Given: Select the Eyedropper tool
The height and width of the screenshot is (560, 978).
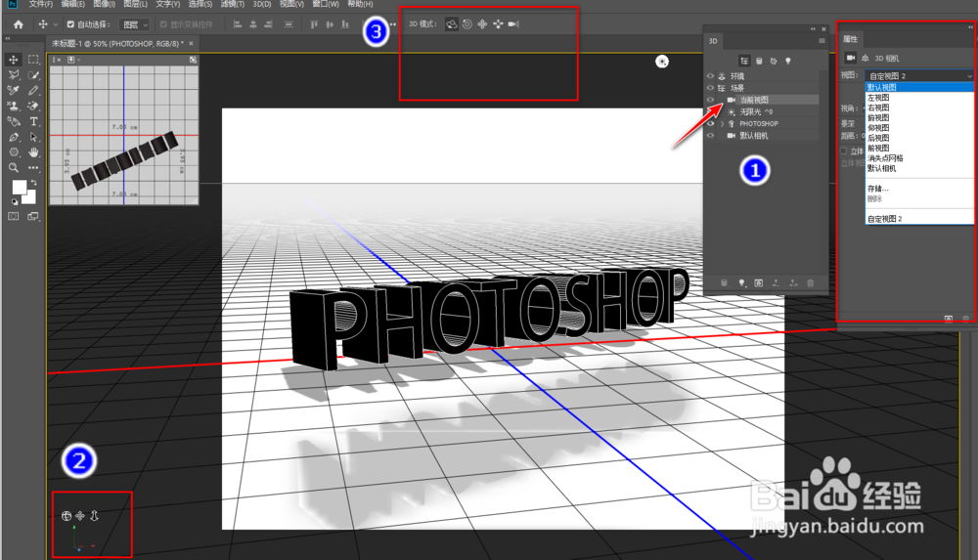Looking at the screenshot, I should [13, 91].
